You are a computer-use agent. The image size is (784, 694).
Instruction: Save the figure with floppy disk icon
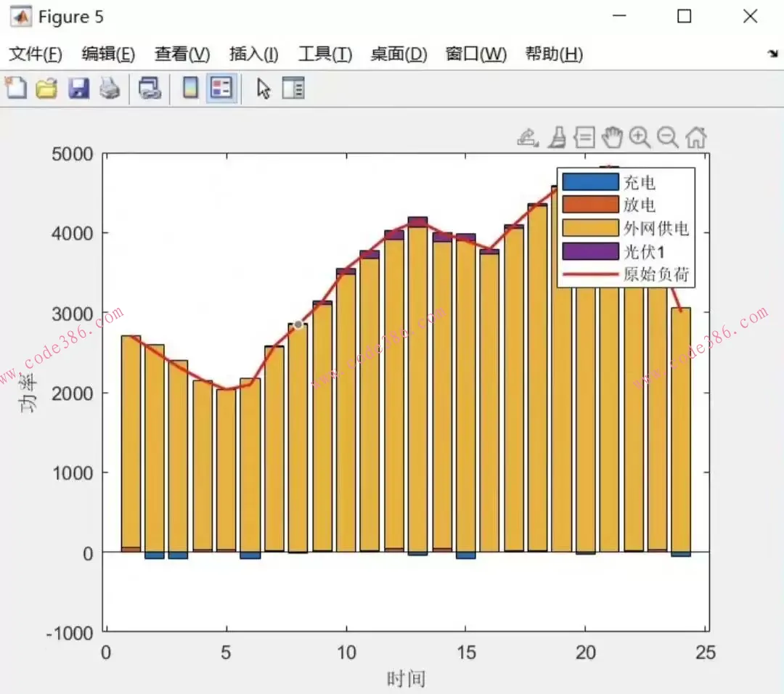click(78, 89)
